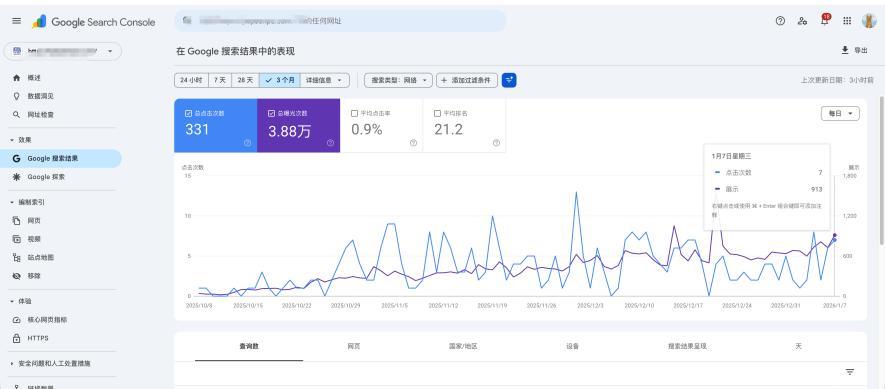The image size is (885, 389).
Task: Click 添加过滤条件 button
Action: 467,80
